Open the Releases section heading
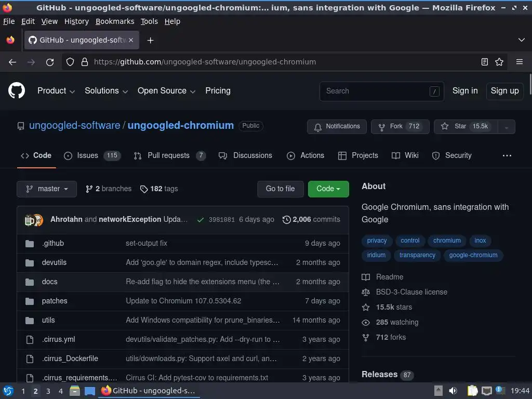Viewport: 532px width, 399px height. (379, 374)
